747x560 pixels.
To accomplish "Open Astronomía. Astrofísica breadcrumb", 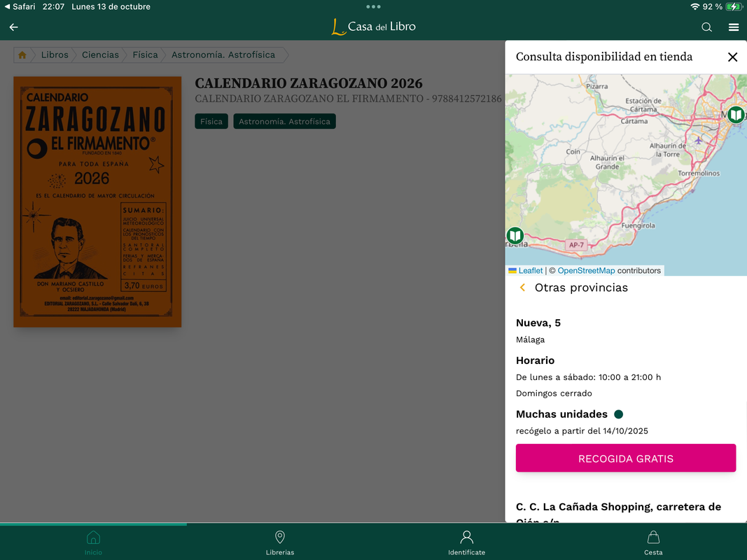I will pos(223,55).
